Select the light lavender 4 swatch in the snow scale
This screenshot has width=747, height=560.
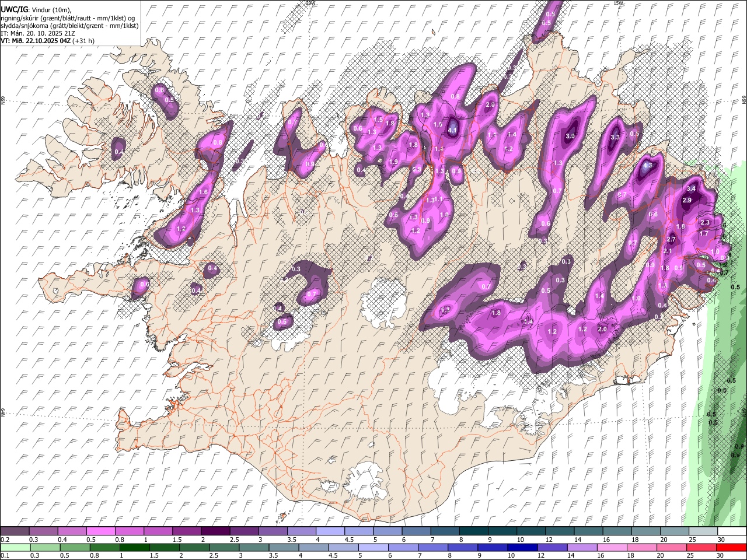coord(330,531)
